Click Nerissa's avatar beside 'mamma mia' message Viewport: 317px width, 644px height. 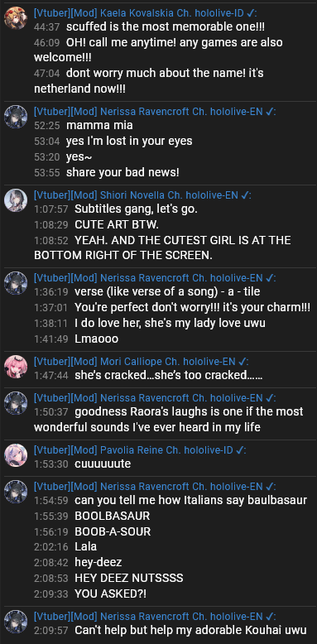tap(16, 117)
